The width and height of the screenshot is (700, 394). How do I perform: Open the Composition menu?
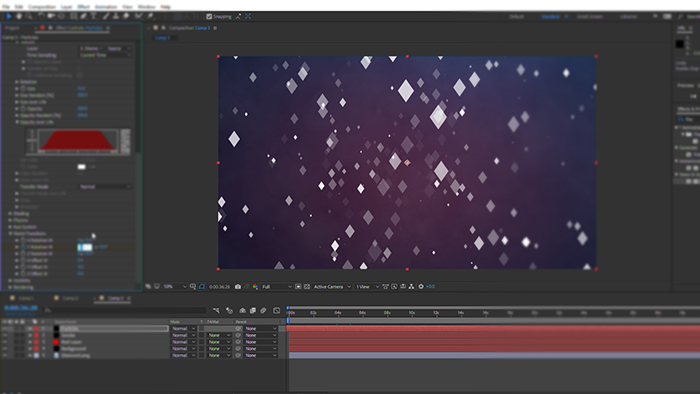pyautogui.click(x=42, y=7)
